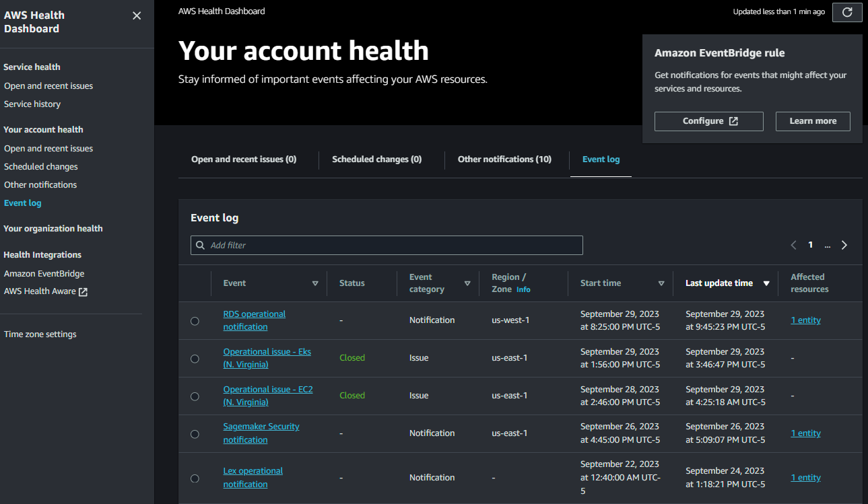Select the Operational issue - EC2 row radio

click(195, 396)
